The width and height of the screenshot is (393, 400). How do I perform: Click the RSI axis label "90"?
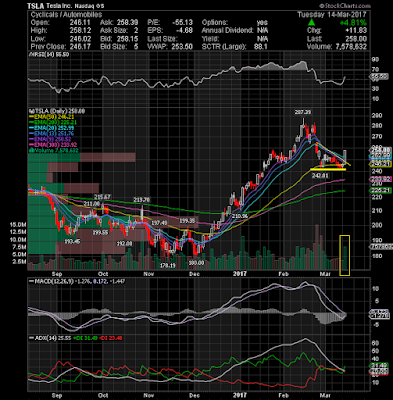click(x=375, y=60)
